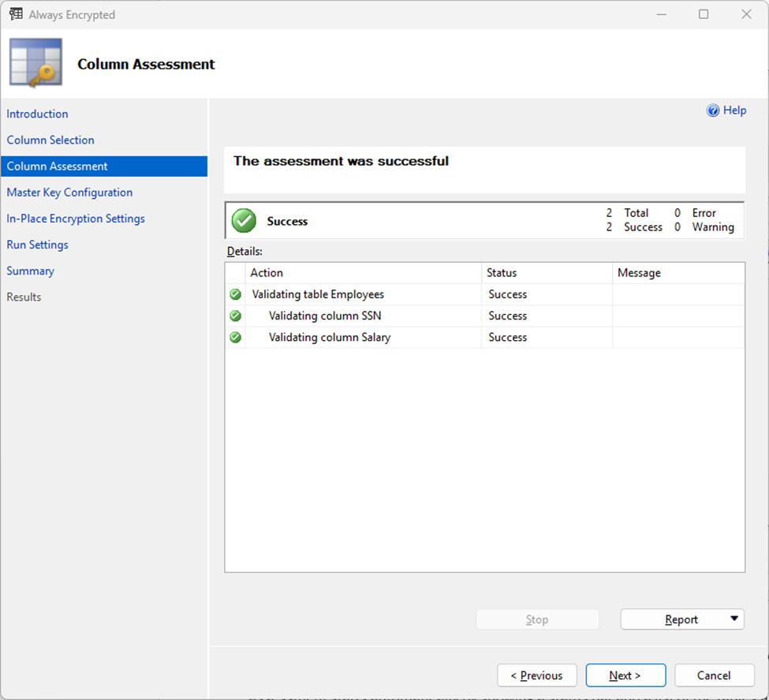Image resolution: width=769 pixels, height=700 pixels.
Task: Go to the Column Selection step
Action: click(x=50, y=140)
